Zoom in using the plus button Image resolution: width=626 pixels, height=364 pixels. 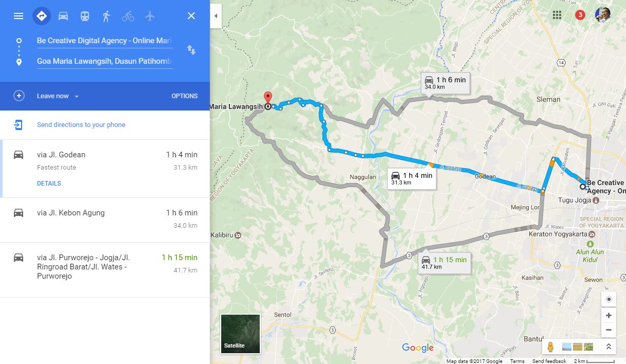609,315
